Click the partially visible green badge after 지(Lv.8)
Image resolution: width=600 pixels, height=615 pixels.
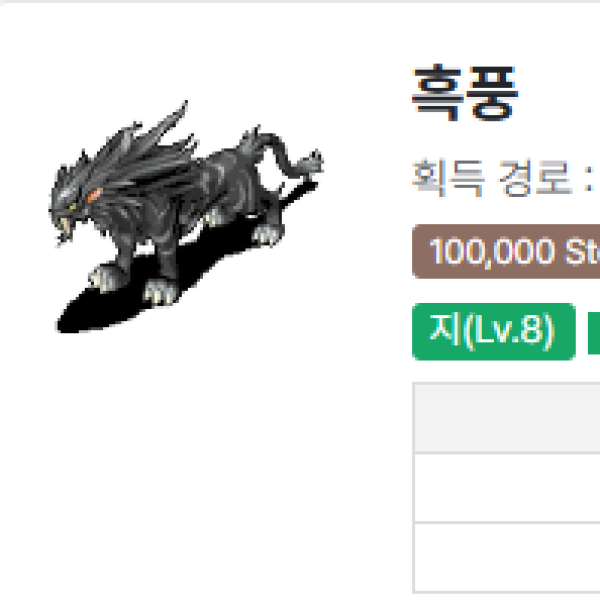click(x=594, y=333)
